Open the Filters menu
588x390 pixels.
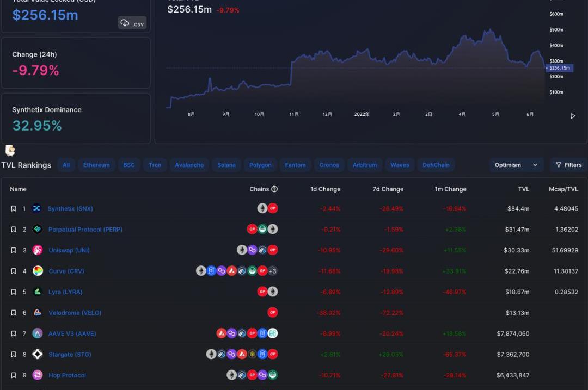pyautogui.click(x=568, y=165)
